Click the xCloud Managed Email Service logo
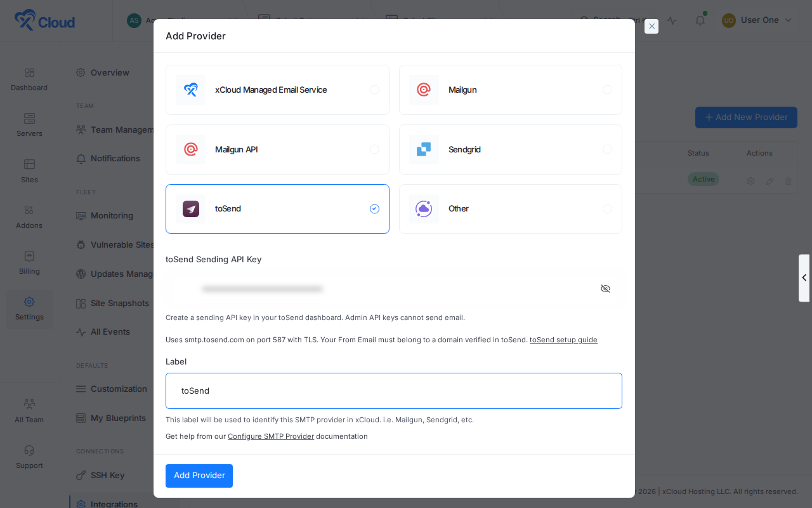Screen dimensions: 812x508 tap(190, 90)
